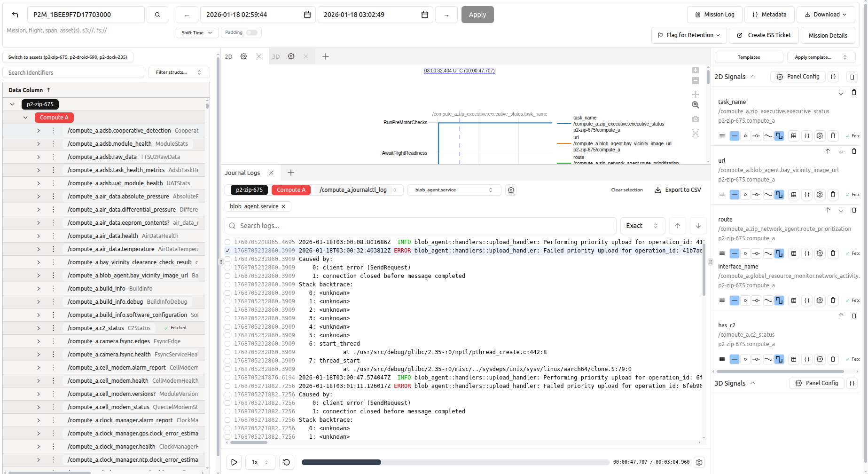Screen dimensions: 868x474
Task: Click the search magnifier button next to mission ID
Action: pos(157,15)
